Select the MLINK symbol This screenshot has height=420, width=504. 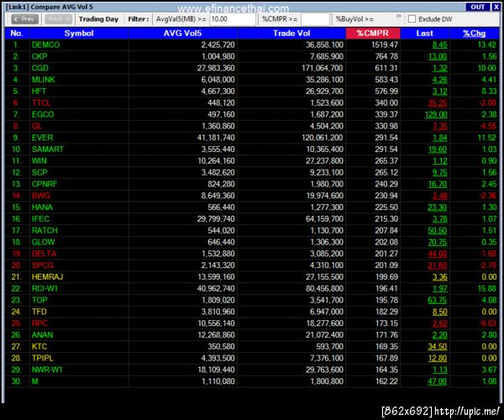pos(44,80)
